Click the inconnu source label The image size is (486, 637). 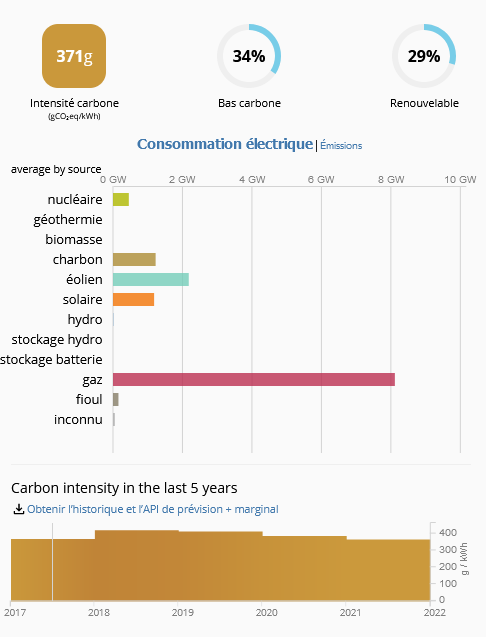pos(78,419)
